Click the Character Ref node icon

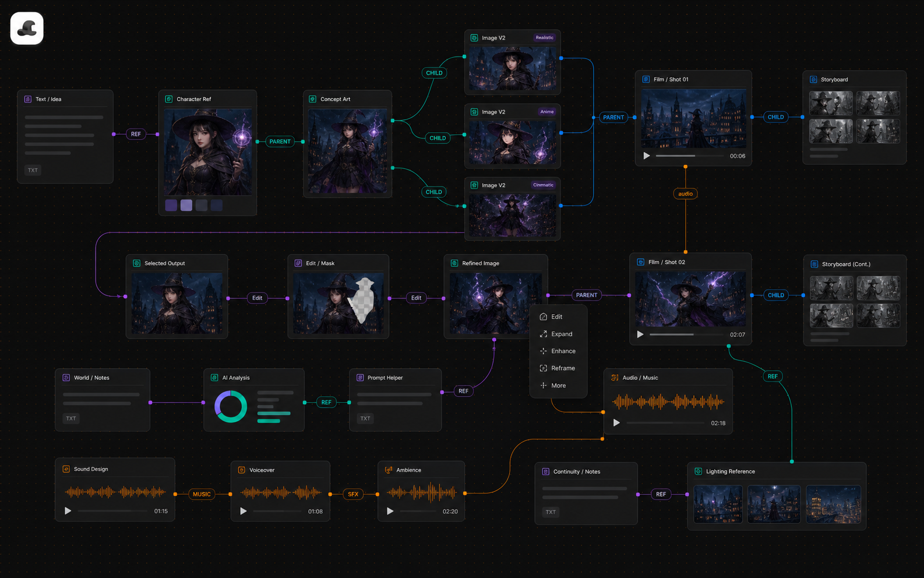pos(168,99)
